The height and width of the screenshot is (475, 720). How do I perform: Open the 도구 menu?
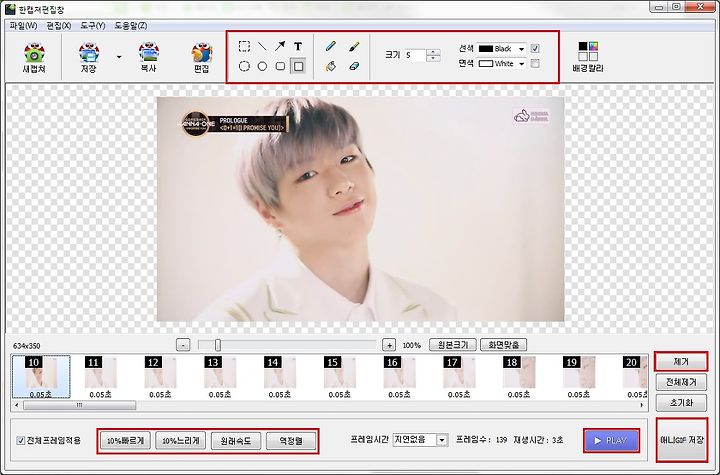point(93,26)
